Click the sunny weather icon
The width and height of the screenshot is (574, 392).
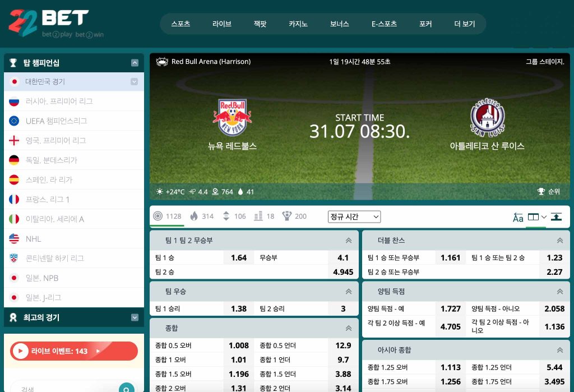point(160,192)
